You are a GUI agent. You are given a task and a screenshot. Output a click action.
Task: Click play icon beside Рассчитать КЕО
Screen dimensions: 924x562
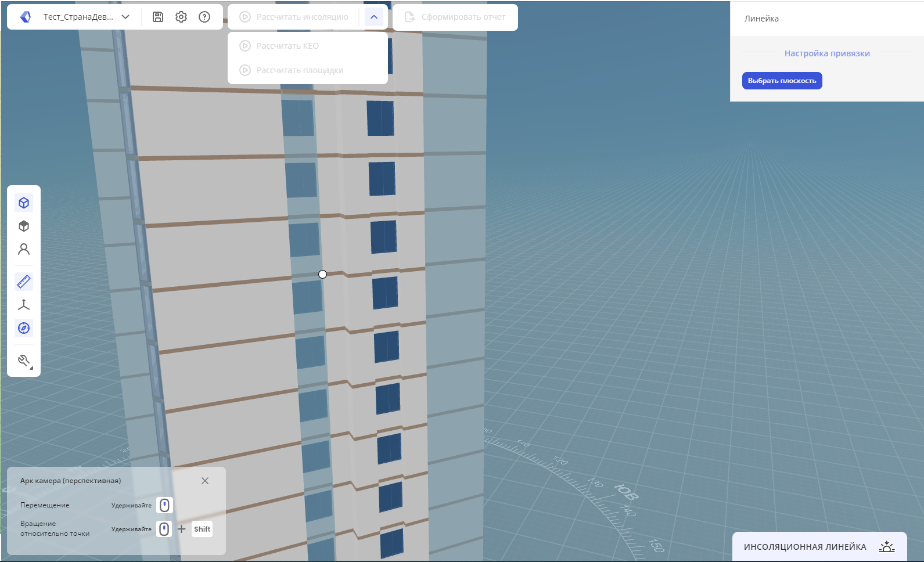pyautogui.click(x=245, y=46)
